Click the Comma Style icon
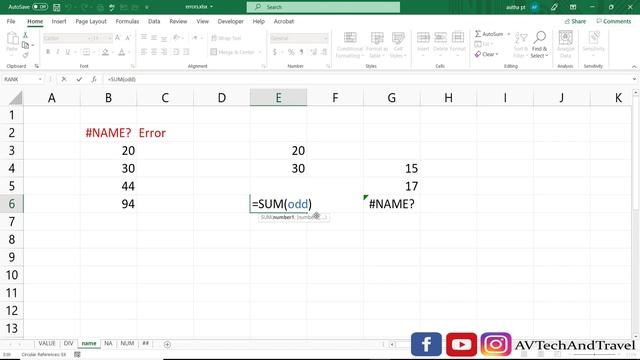The height and width of the screenshot is (360, 640). coord(301,52)
